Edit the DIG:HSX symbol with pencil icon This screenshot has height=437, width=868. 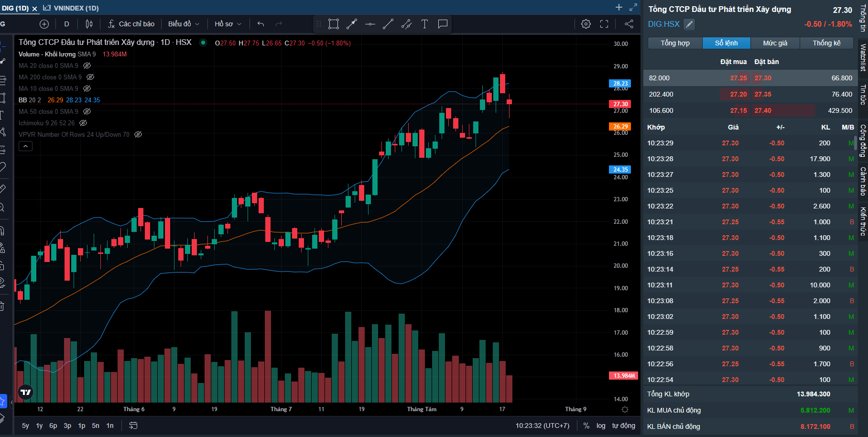pyautogui.click(x=689, y=24)
